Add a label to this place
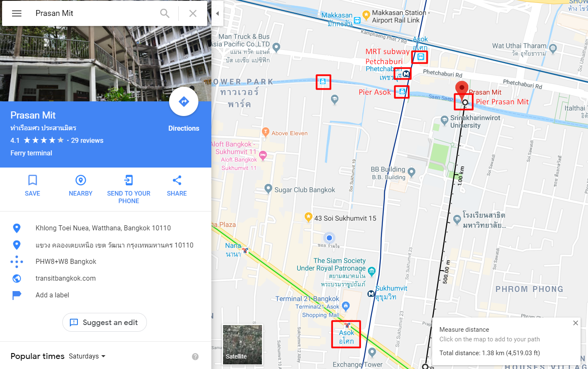588x369 pixels. tap(52, 295)
